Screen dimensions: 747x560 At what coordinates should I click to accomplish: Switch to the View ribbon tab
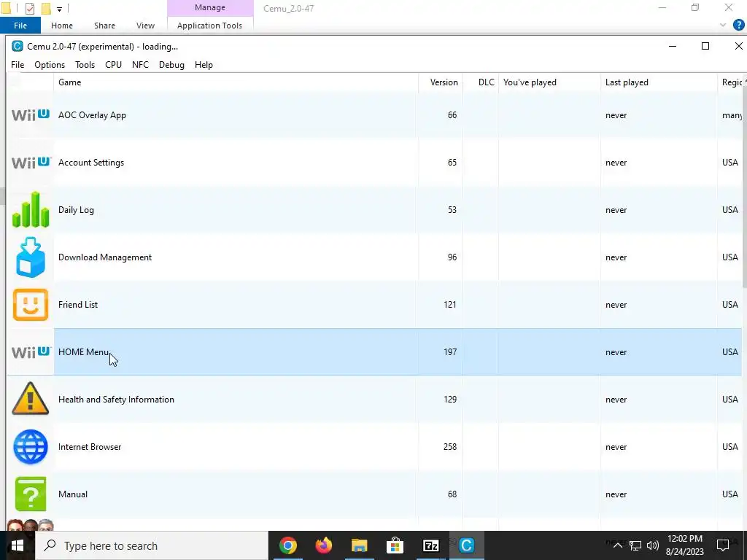[x=145, y=26]
